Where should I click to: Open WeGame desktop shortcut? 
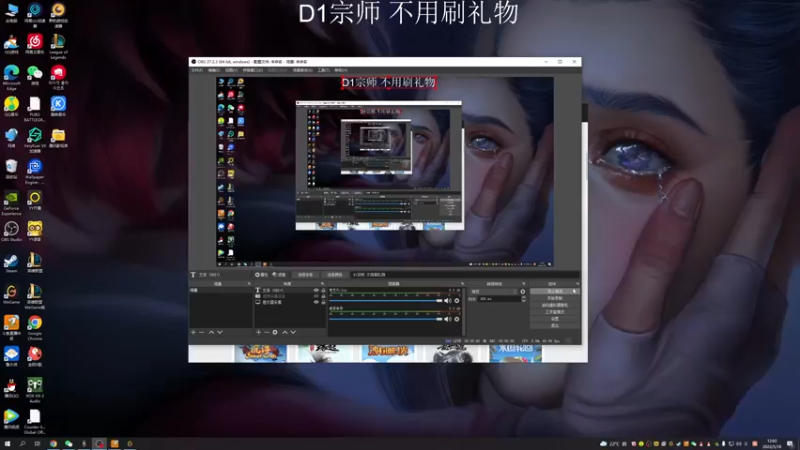(11, 294)
